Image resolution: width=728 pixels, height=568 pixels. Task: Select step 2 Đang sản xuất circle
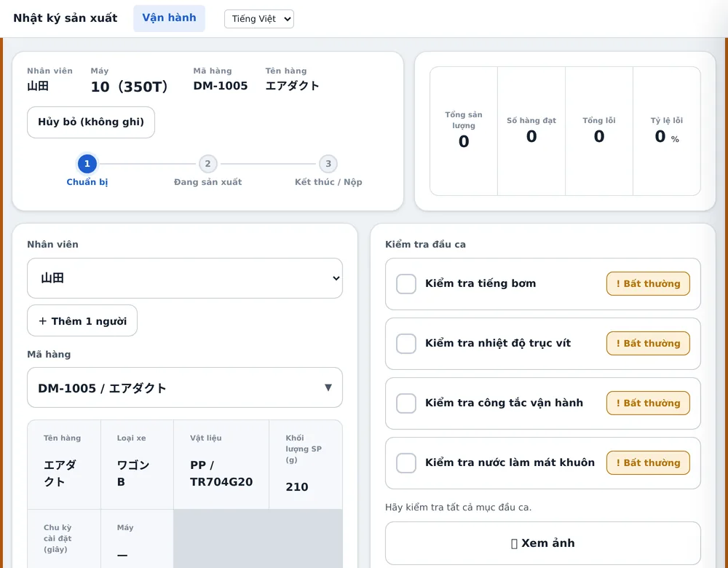click(x=207, y=163)
